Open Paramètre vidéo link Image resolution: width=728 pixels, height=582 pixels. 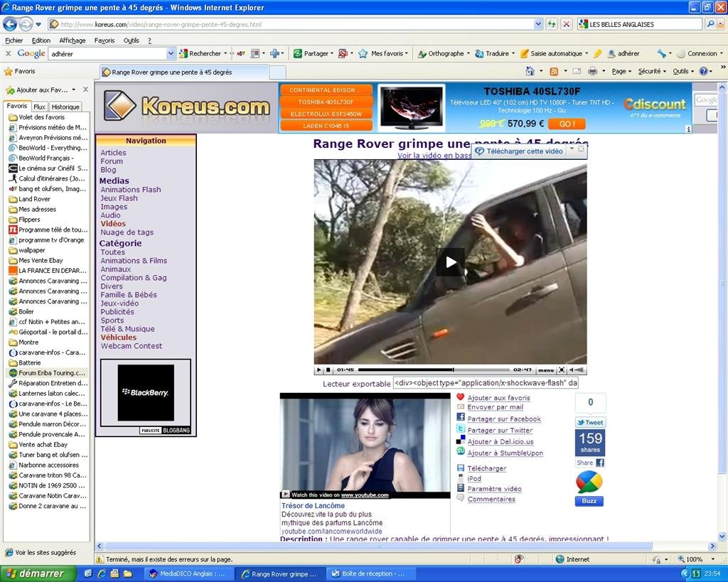pyautogui.click(x=494, y=489)
